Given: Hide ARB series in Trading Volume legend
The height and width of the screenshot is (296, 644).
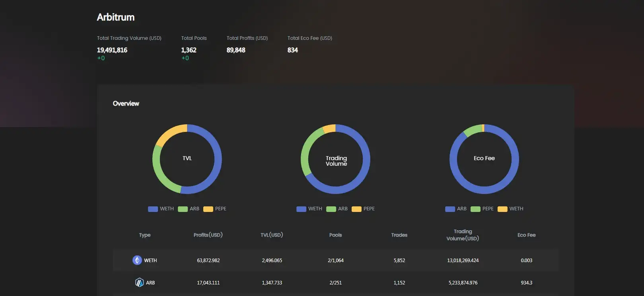Looking at the screenshot, I should pos(331,209).
